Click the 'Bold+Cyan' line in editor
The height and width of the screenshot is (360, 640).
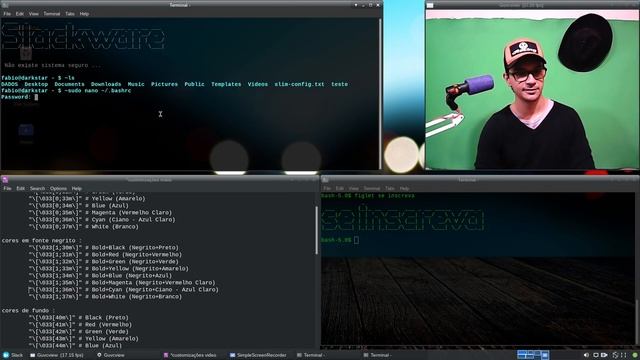tap(124, 290)
